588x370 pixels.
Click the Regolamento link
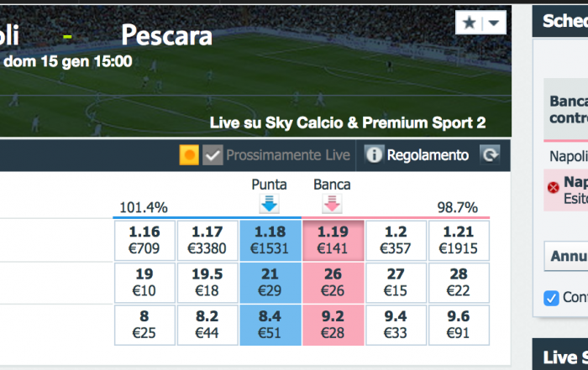[428, 155]
